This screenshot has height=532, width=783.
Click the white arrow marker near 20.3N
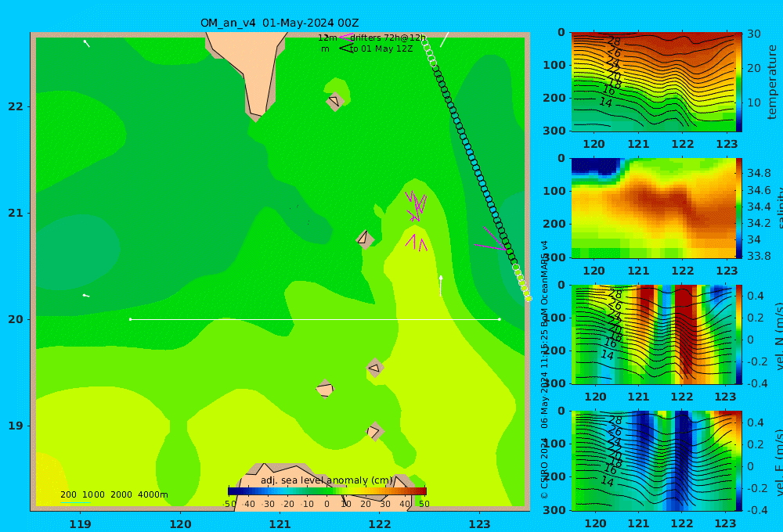click(x=440, y=286)
